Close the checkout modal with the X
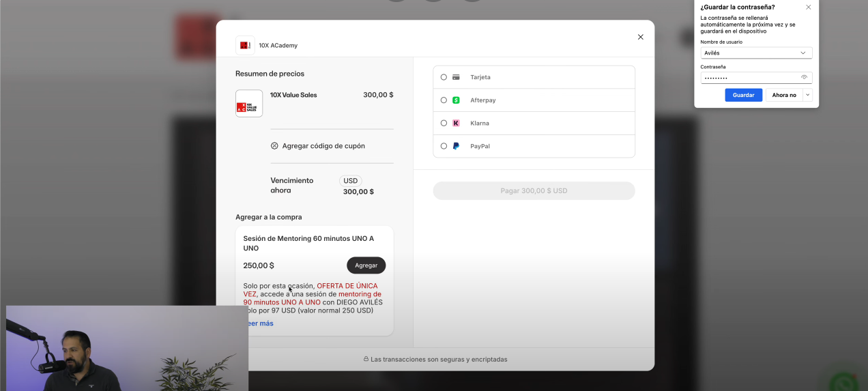The width and height of the screenshot is (868, 391). (x=640, y=37)
